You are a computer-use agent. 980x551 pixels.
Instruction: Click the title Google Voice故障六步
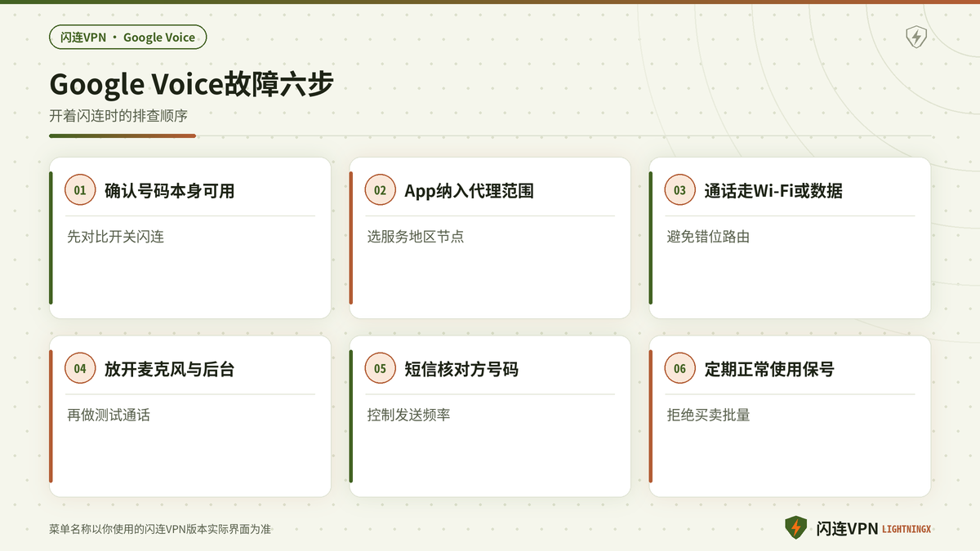click(191, 85)
